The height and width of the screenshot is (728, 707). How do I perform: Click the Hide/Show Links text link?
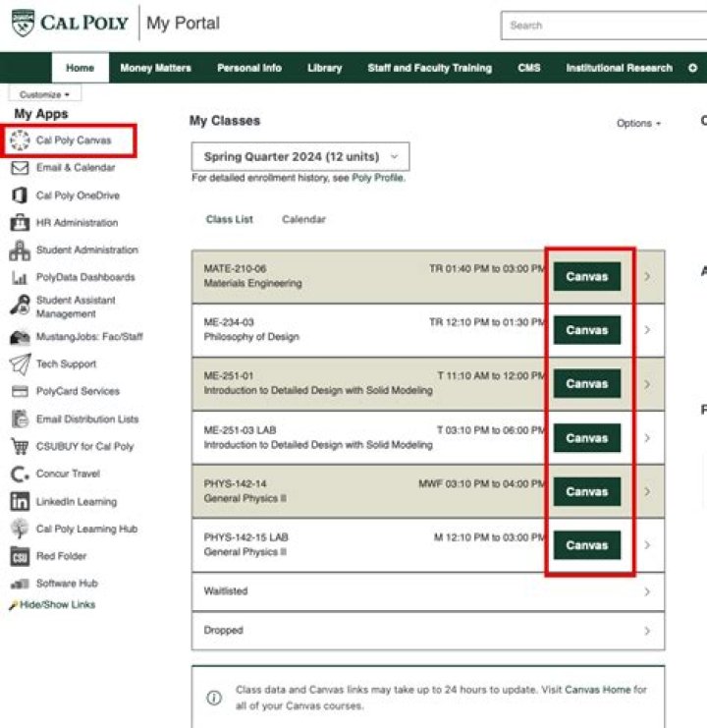58,605
